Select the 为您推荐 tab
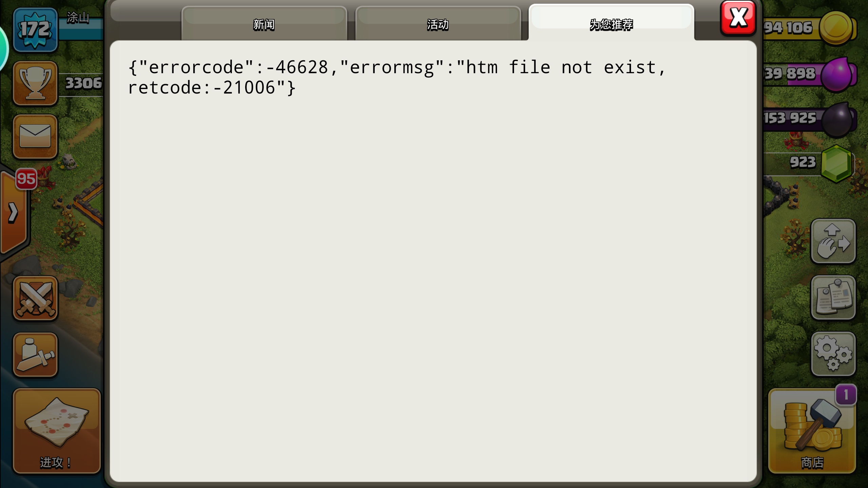Screen dimensions: 868x488 tap(611, 24)
